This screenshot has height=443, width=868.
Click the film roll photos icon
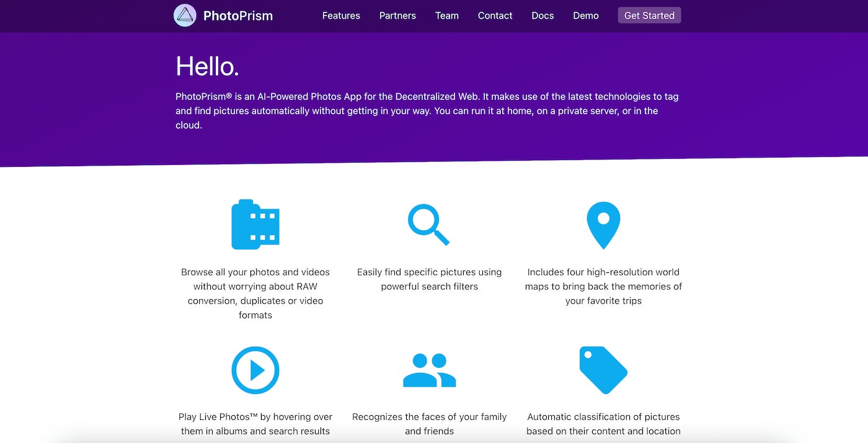[255, 225]
